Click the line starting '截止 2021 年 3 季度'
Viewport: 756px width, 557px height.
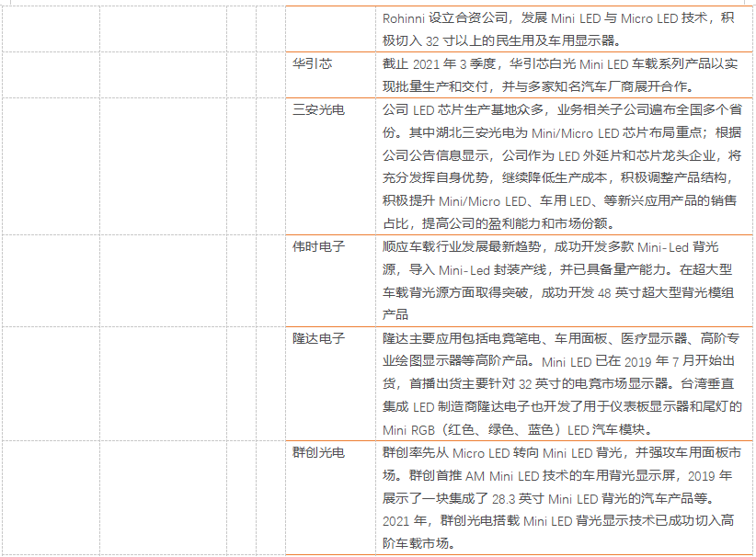pyautogui.click(x=560, y=64)
